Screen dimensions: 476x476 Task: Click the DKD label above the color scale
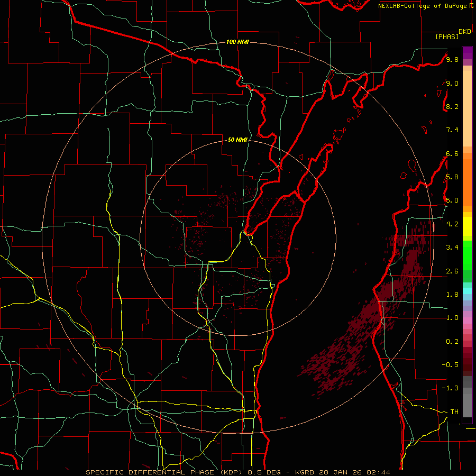pyautogui.click(x=465, y=31)
